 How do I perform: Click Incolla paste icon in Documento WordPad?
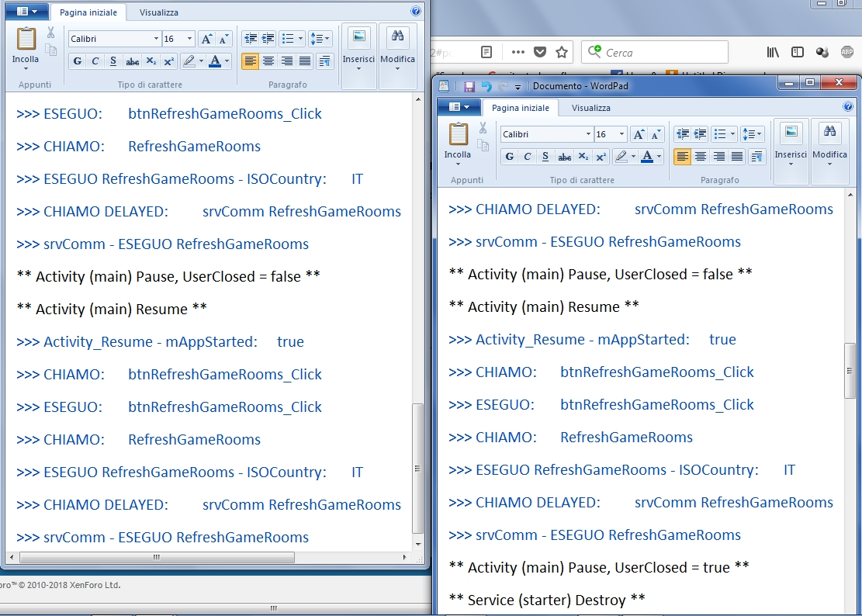[x=458, y=135]
